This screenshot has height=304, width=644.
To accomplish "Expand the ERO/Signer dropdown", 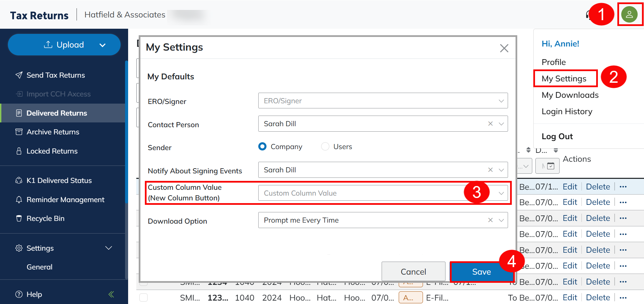I will click(501, 101).
